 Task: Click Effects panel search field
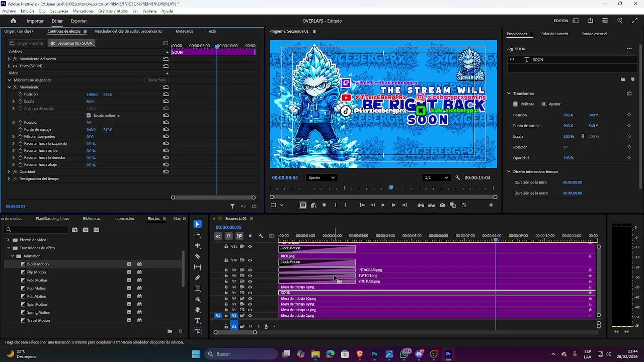(35, 230)
